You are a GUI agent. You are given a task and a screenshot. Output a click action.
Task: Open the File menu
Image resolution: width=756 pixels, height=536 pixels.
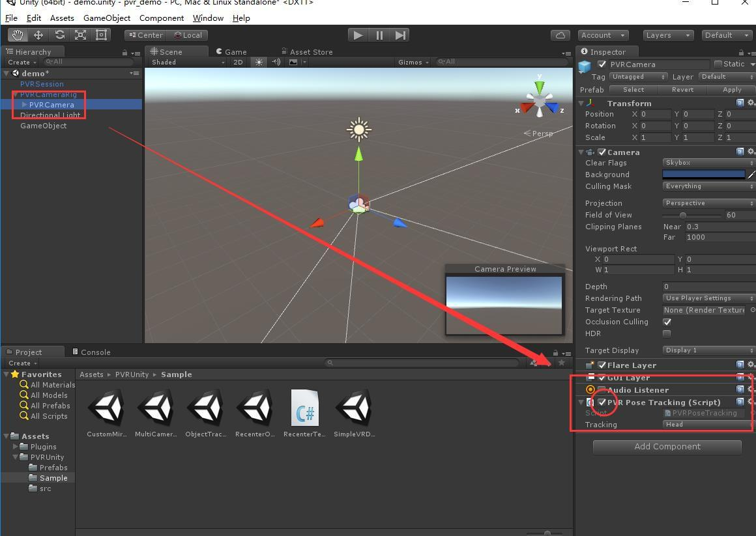pyautogui.click(x=11, y=18)
